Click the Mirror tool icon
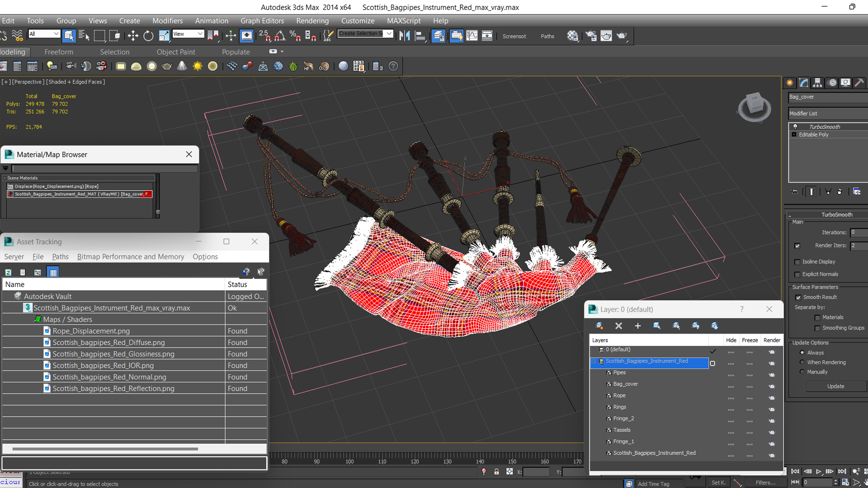This screenshot has height=488, width=868. coord(405,36)
